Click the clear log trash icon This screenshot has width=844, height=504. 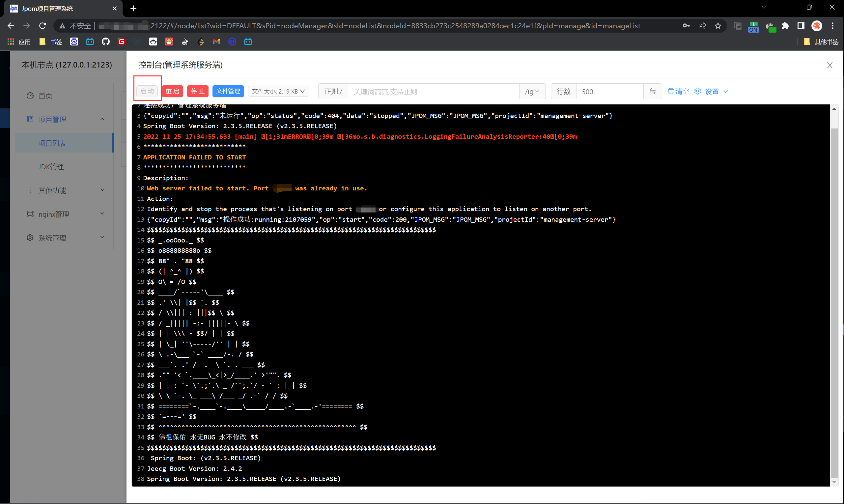tap(671, 91)
